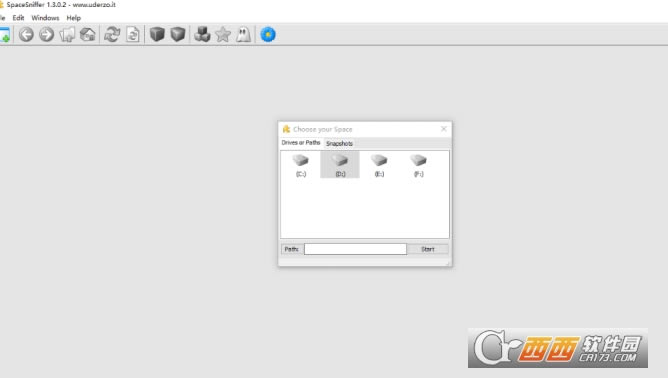
Task: Select the (E:) drive icon
Action: 379,165
